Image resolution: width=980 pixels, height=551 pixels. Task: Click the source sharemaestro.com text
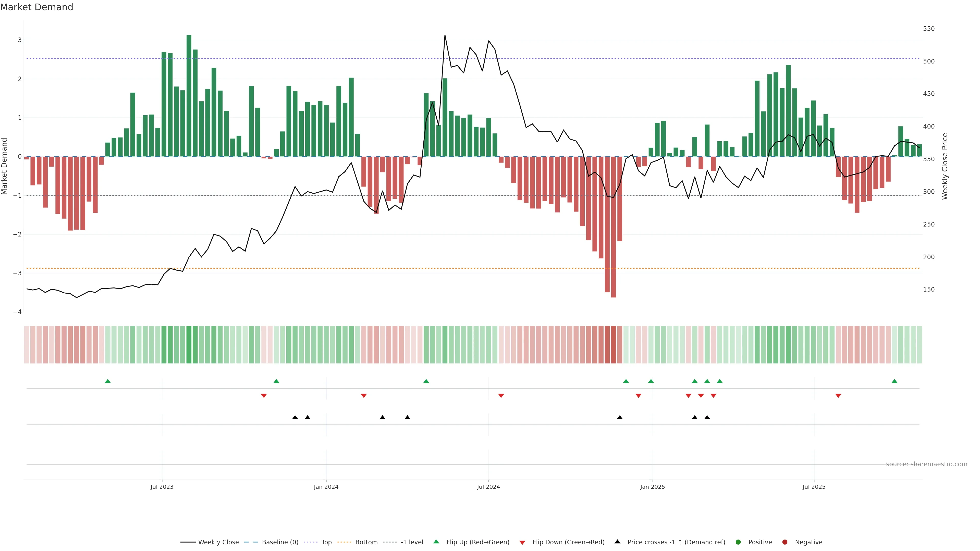(x=926, y=464)
